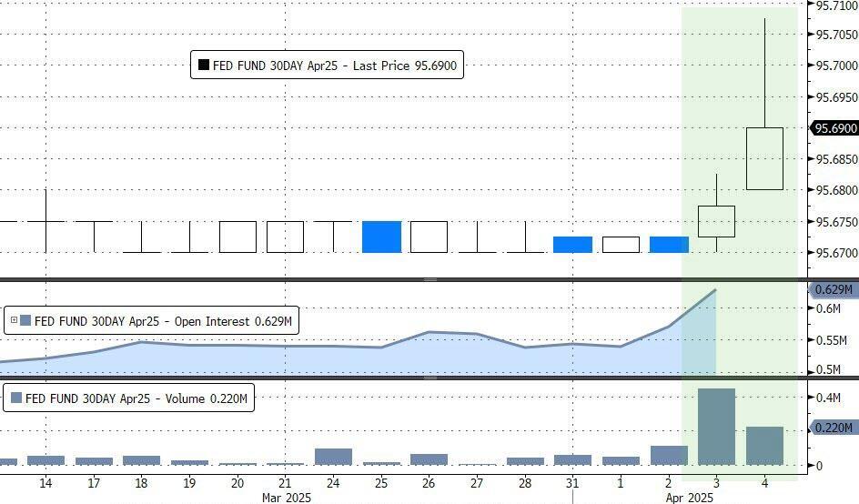Click the 0.629M open interest axis tag
859x504 pixels.
click(x=834, y=290)
